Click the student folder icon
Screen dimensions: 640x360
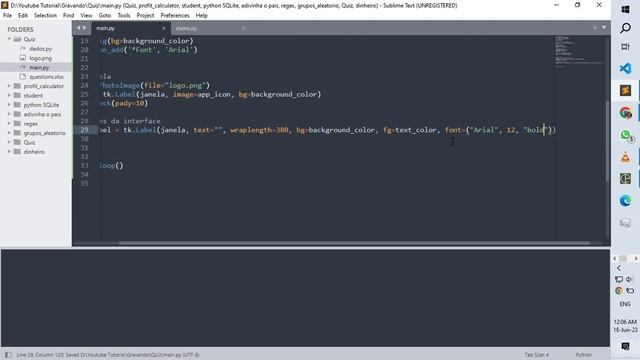(x=17, y=96)
